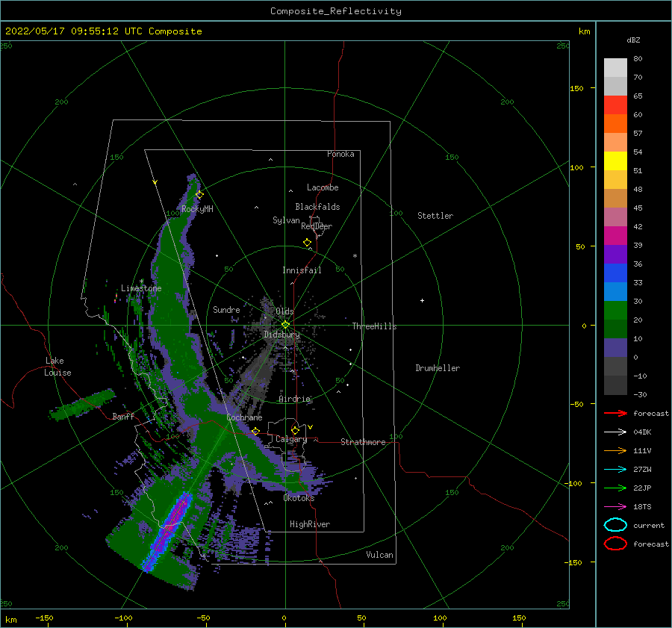The image size is (672, 628).
Task: Click the Sundre label
Action: 226,309
